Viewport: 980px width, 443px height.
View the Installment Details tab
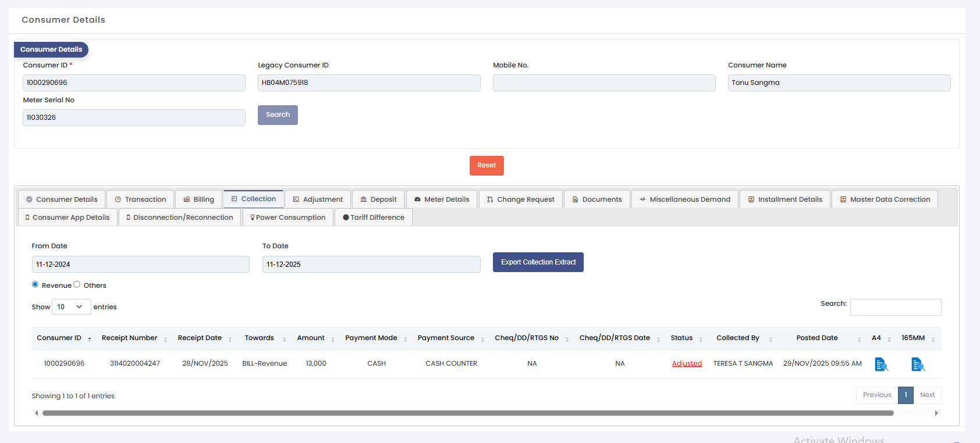coord(785,199)
